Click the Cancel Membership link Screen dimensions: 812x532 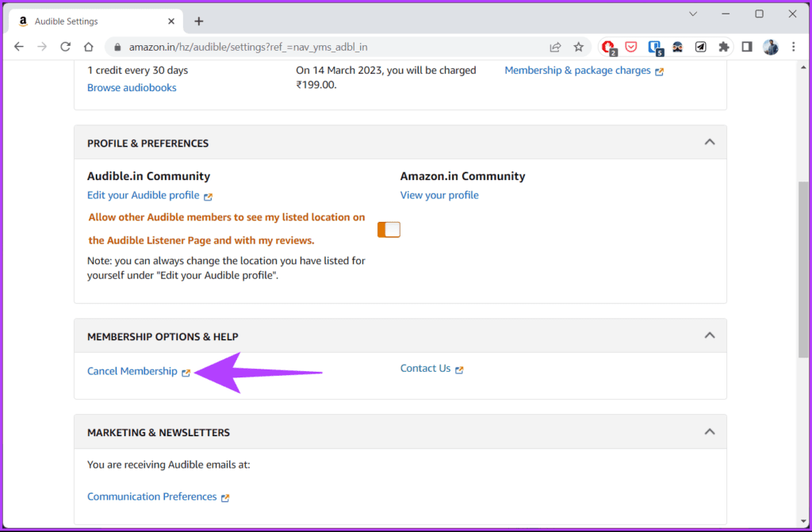[138, 371]
